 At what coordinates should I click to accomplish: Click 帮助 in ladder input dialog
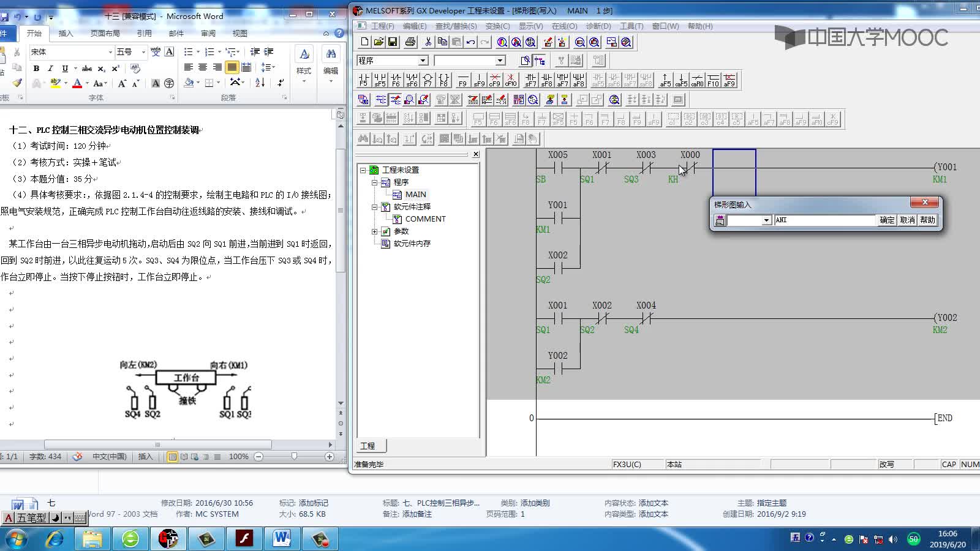(927, 220)
